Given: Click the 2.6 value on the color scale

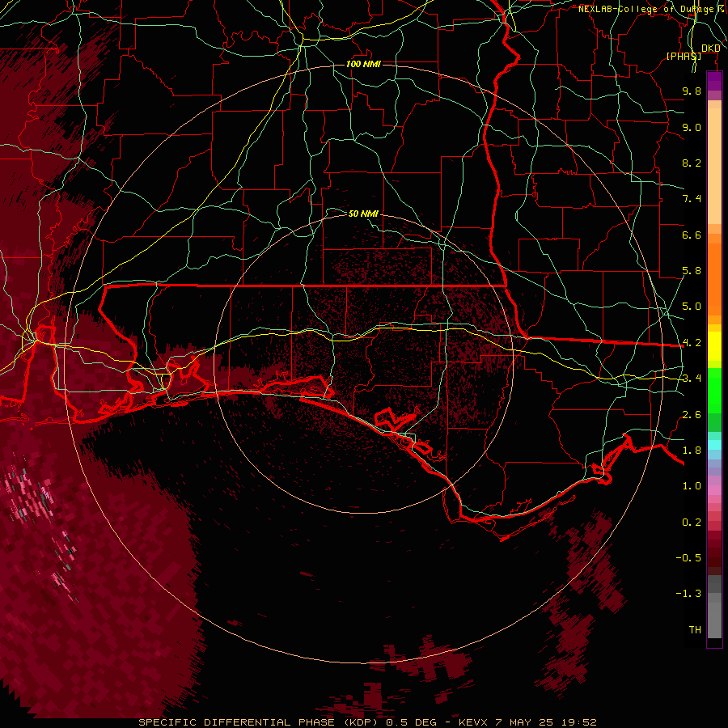Looking at the screenshot, I should coord(692,415).
